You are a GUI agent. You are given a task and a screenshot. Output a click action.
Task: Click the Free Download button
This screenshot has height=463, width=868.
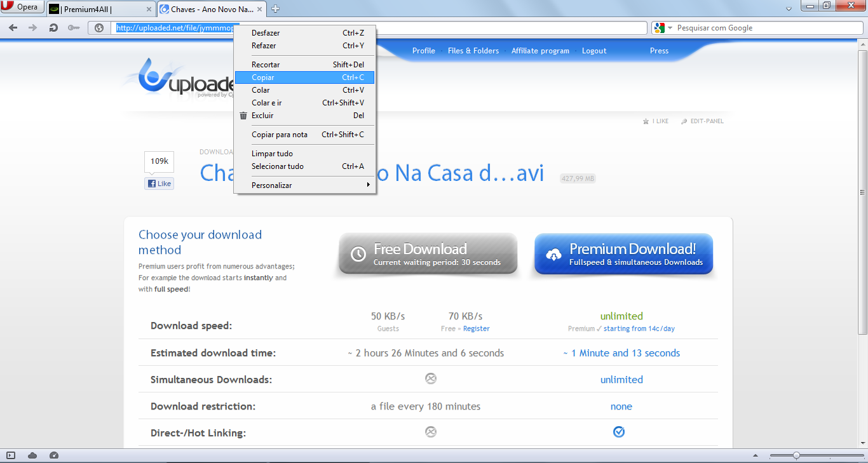pyautogui.click(x=428, y=255)
